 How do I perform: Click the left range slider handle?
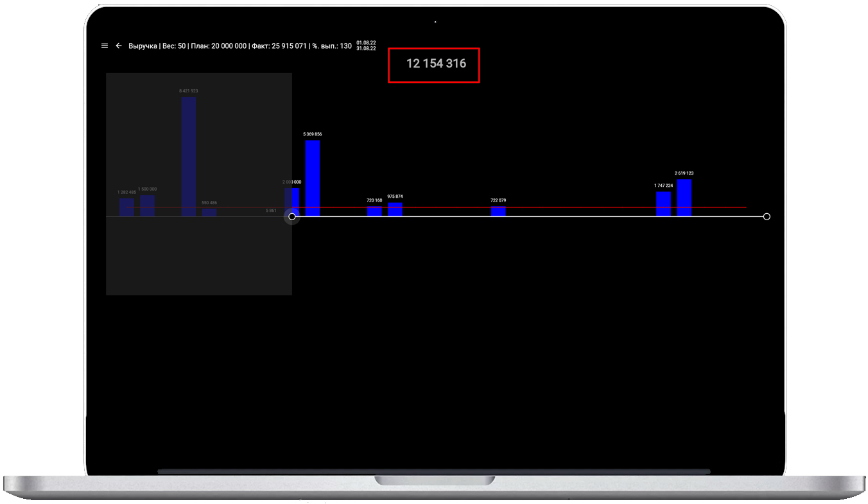(x=292, y=216)
